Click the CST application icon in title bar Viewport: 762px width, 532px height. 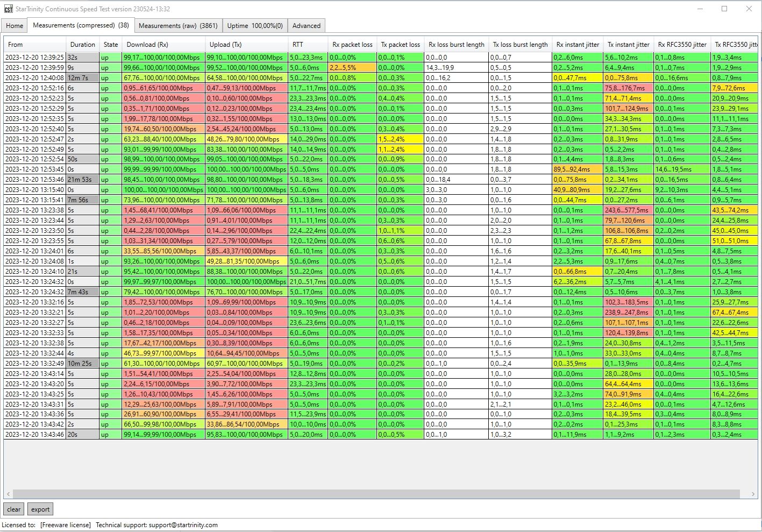[x=8, y=9]
